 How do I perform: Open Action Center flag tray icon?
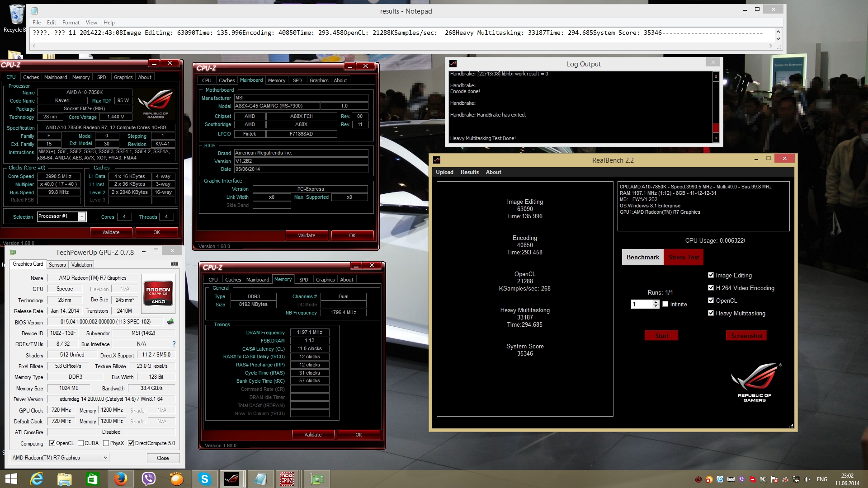(774, 479)
